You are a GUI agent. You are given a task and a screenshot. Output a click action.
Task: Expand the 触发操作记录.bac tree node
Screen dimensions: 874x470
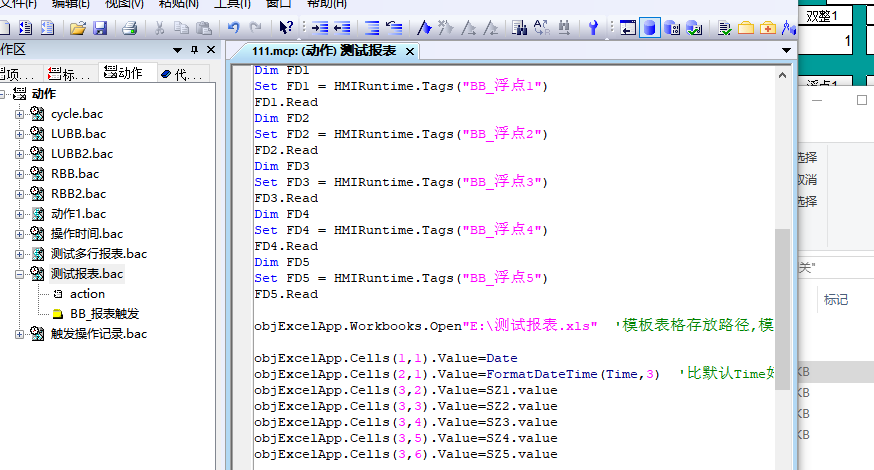[20, 334]
